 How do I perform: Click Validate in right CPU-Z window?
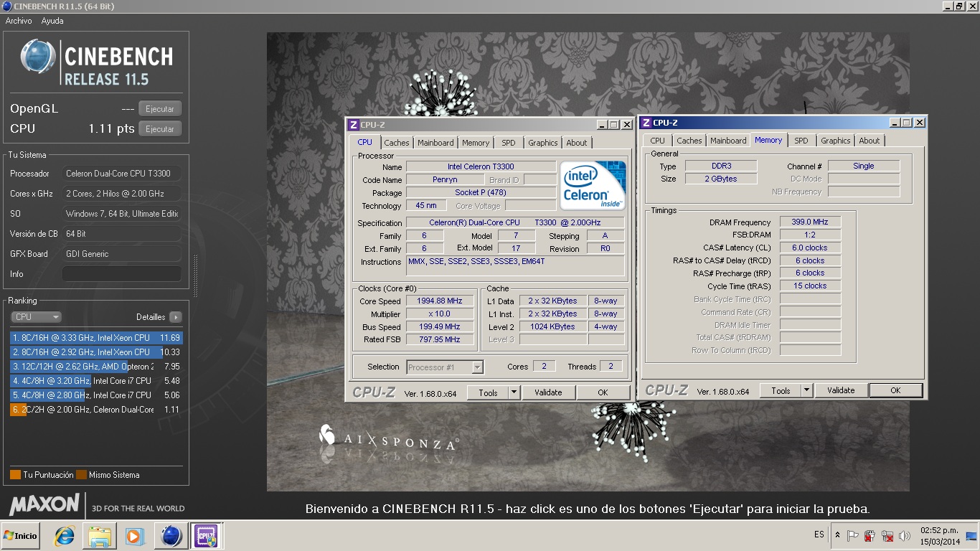[x=841, y=390]
